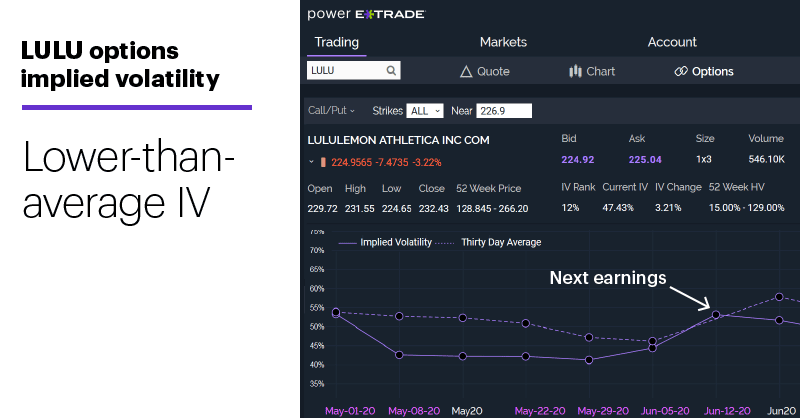Image resolution: width=800 pixels, height=418 pixels.
Task: Click the Quote triangle icon
Action: [x=466, y=71]
